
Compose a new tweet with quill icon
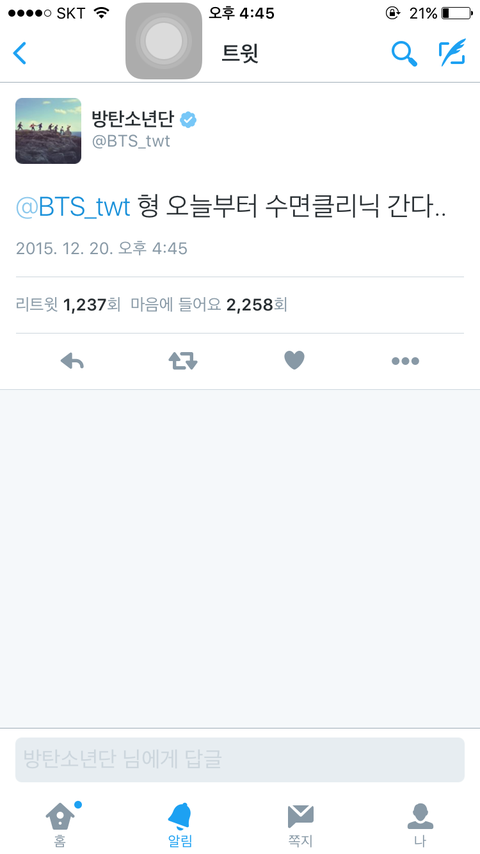point(453,53)
